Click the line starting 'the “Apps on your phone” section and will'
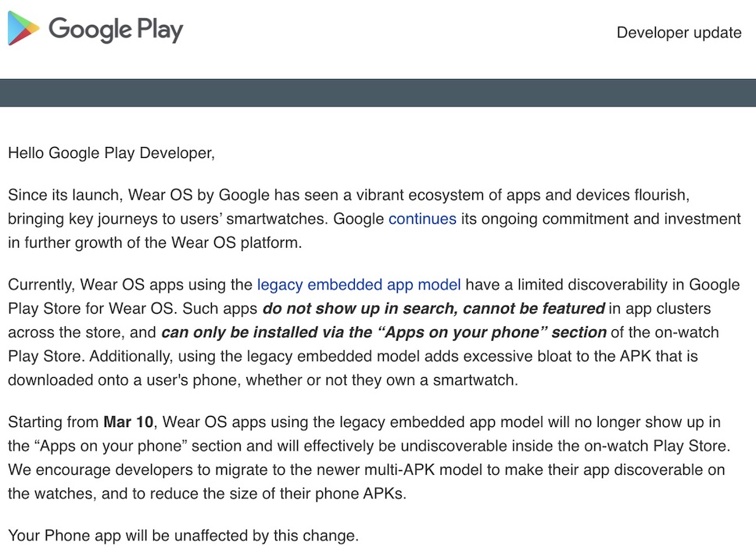The width and height of the screenshot is (756, 553). coord(369,445)
